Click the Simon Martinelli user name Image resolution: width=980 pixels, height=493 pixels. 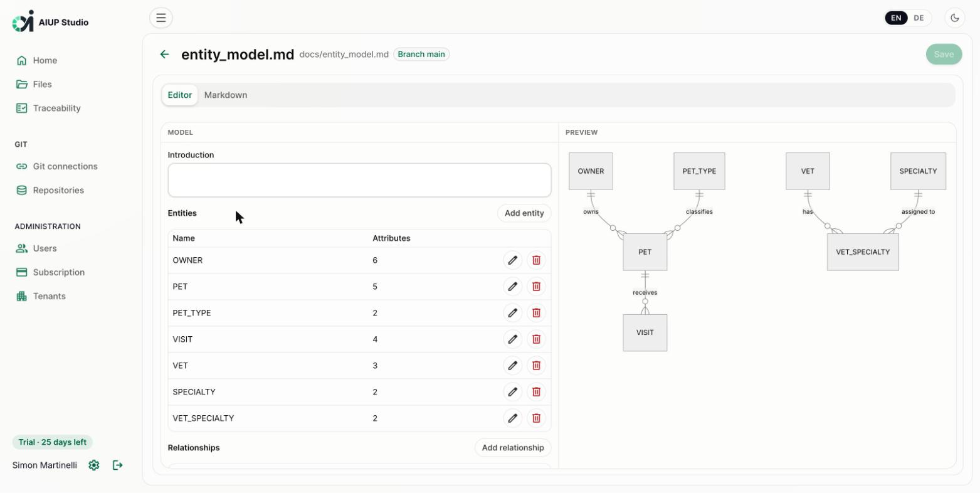tap(45, 465)
